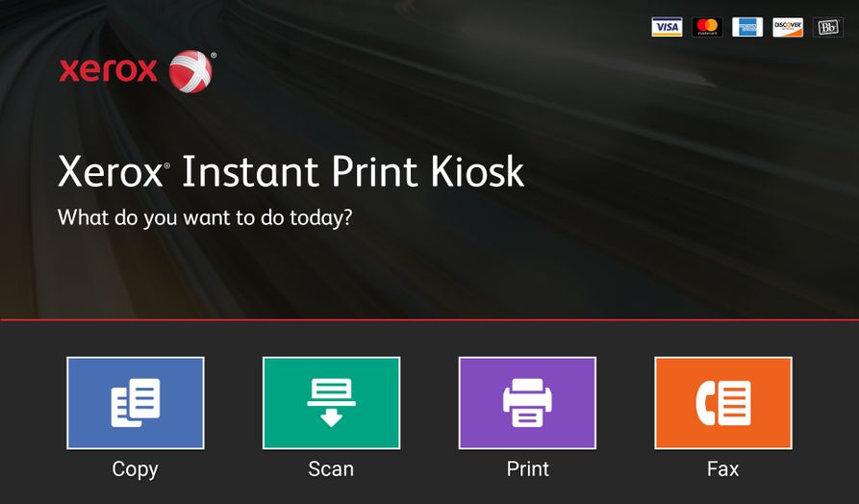Select the green Scan tile

click(x=332, y=403)
